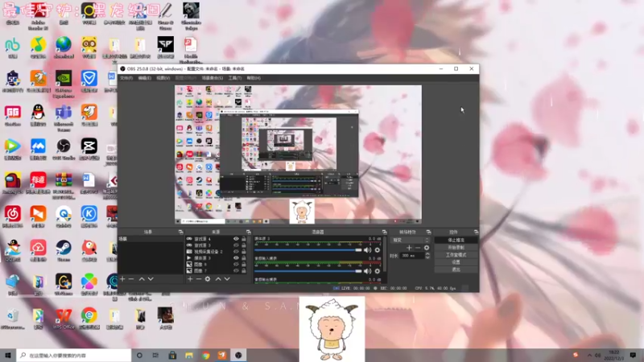This screenshot has height=362, width=644.
Task: Pop out the 转场特效 dock panel
Action: tap(429, 232)
